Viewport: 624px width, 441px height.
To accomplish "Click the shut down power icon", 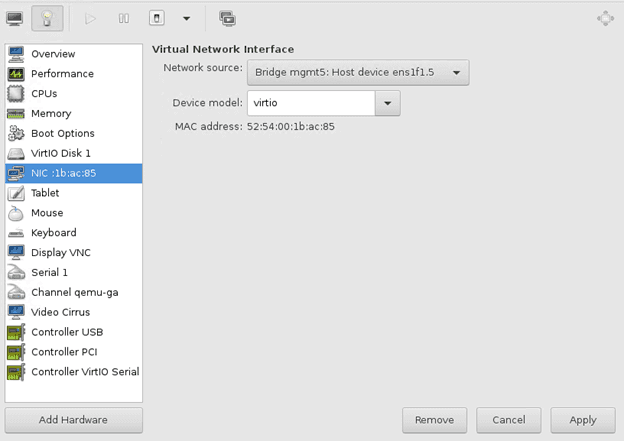I will click(x=157, y=18).
